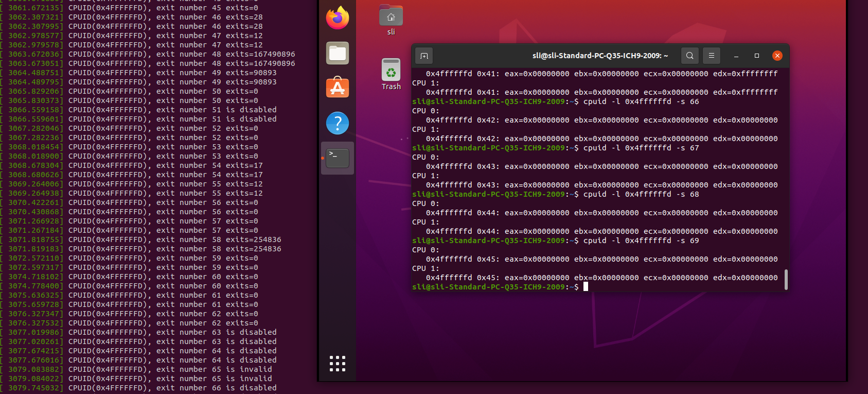The width and height of the screenshot is (868, 394).
Task: Click the command 'cpuid -l 0x4ffffffd -s 67'
Action: (x=641, y=148)
